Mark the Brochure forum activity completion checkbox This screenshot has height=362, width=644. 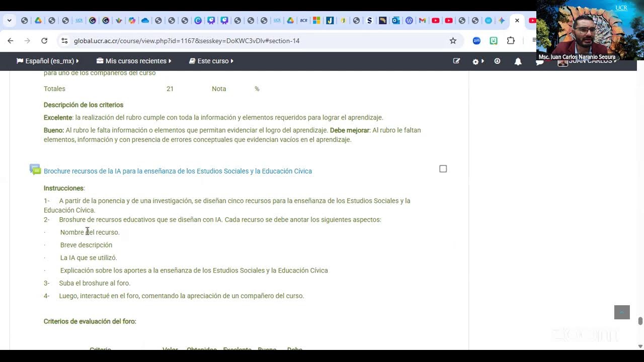point(443,169)
